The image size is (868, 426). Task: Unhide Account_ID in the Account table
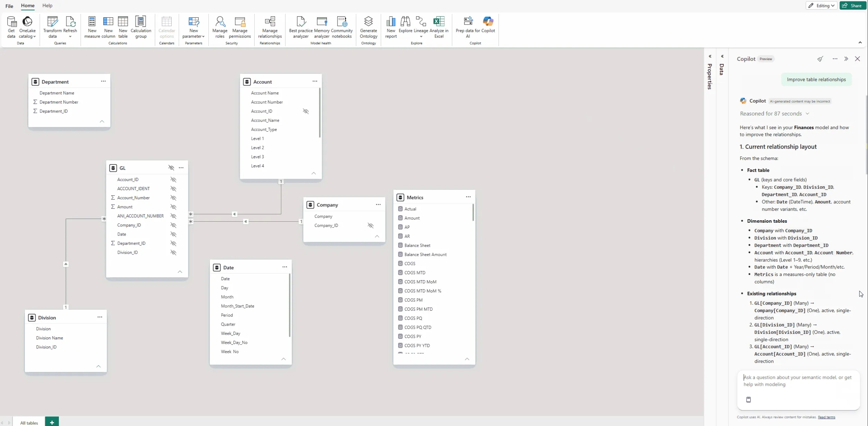pyautogui.click(x=306, y=111)
